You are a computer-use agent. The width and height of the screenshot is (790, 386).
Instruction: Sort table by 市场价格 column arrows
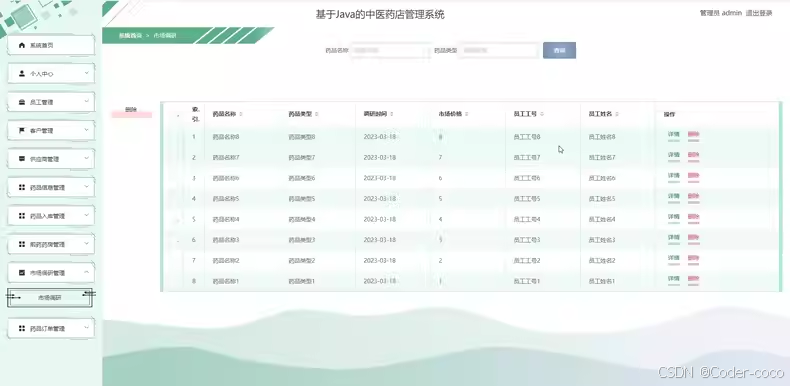[467, 114]
